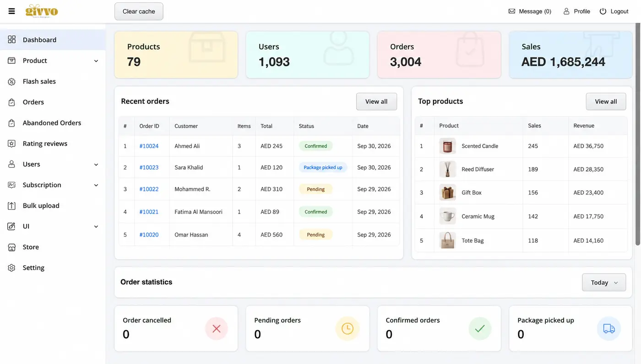Click View all for Top products
This screenshot has width=641, height=364.
(606, 102)
